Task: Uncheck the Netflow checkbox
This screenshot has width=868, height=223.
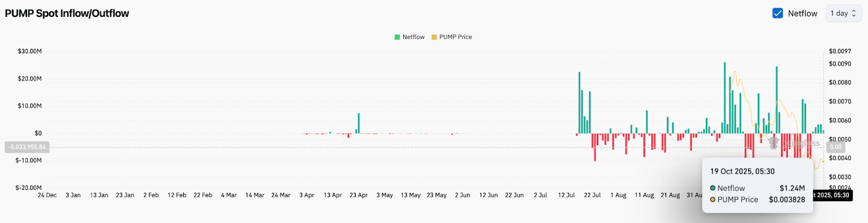Action: point(777,14)
